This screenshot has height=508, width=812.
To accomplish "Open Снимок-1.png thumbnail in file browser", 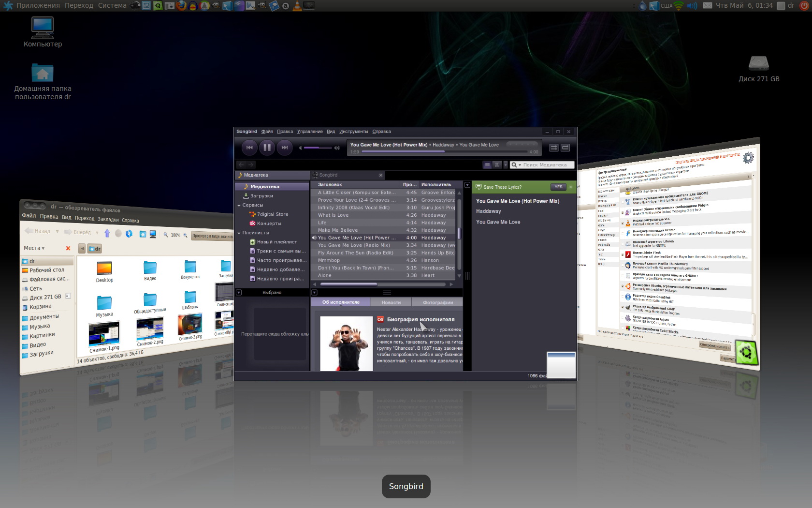I will [104, 333].
